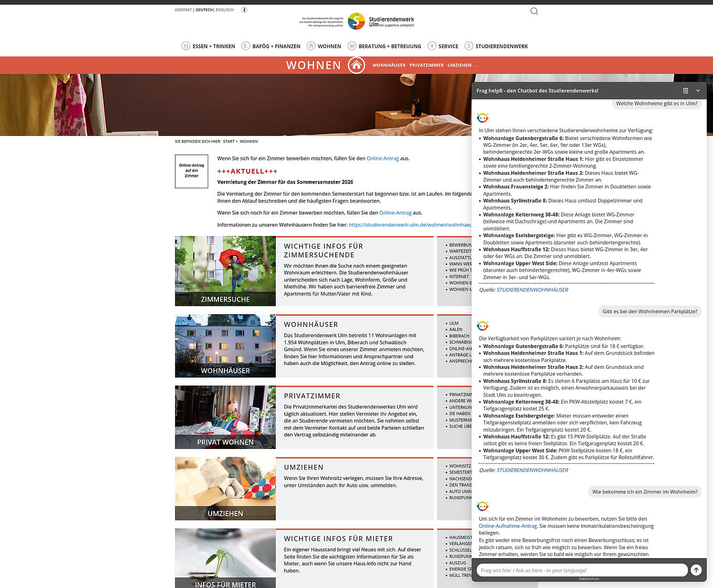Viewport: 713px width, 588px height.
Task: Open the Beratung + Betreuung menu
Action: [390, 46]
